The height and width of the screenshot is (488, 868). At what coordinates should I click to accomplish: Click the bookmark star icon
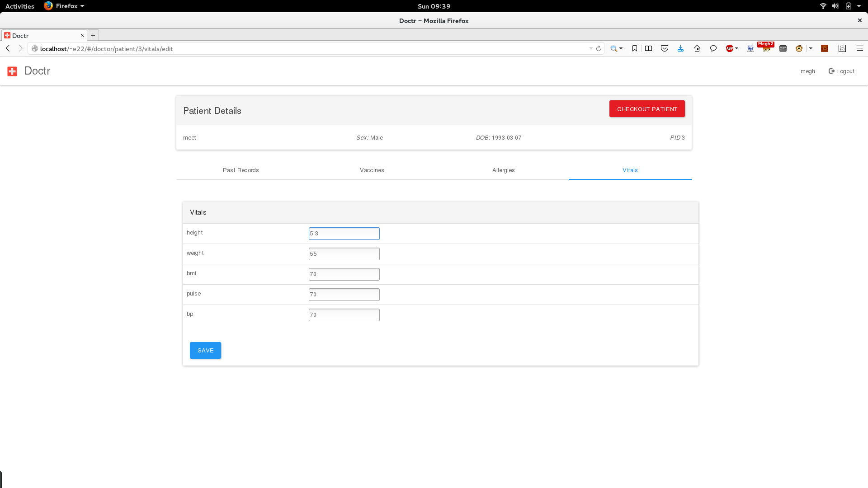(634, 48)
